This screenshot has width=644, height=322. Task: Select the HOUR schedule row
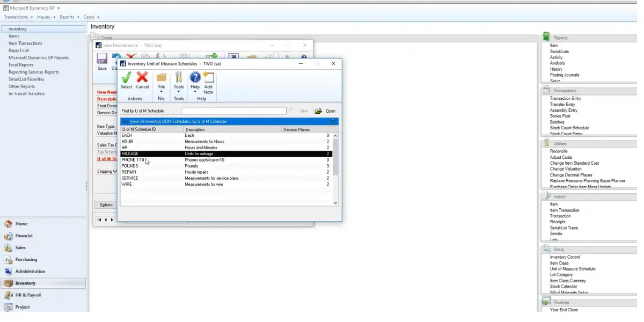[226, 142]
